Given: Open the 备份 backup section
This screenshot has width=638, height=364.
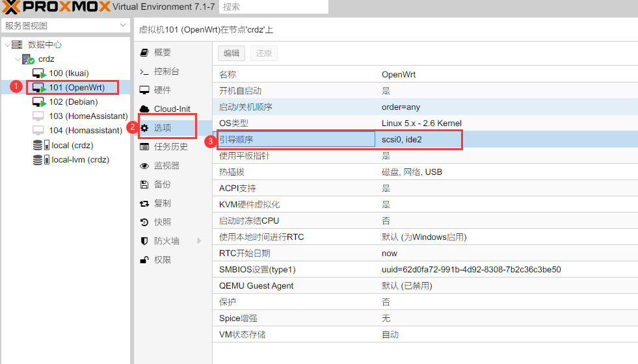Looking at the screenshot, I should click(x=162, y=185).
